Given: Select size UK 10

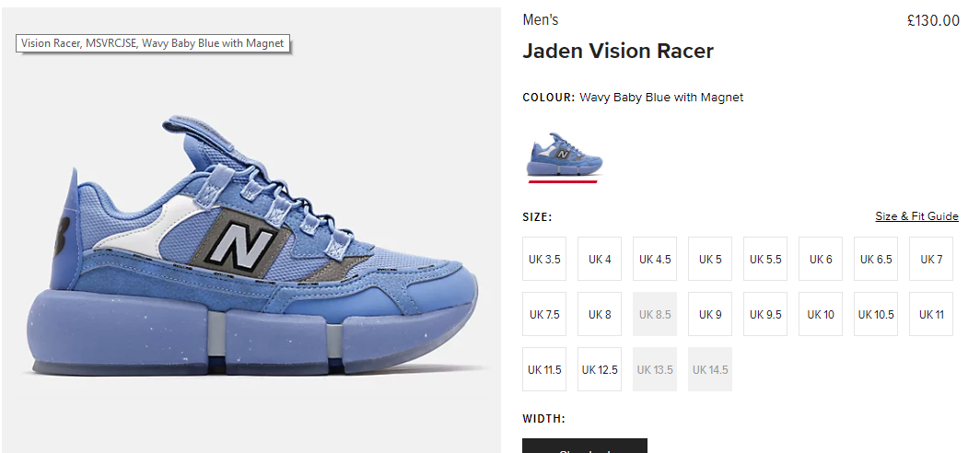Looking at the screenshot, I should coord(821,314).
